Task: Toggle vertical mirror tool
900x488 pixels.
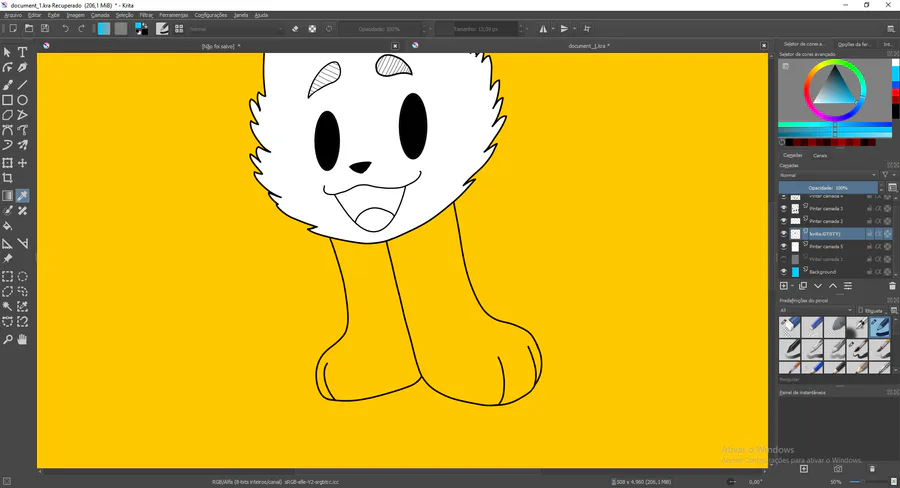Action: [x=564, y=29]
